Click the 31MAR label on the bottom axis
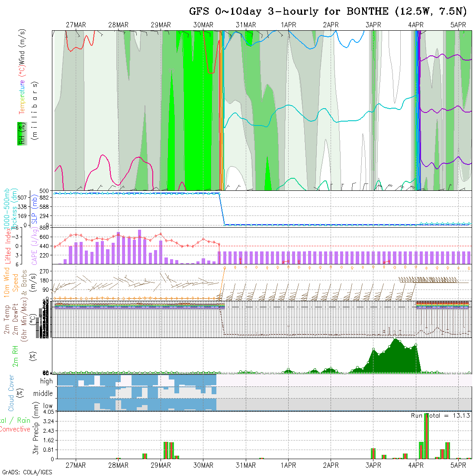Viewport: 476px width, 476px height. tap(245, 465)
